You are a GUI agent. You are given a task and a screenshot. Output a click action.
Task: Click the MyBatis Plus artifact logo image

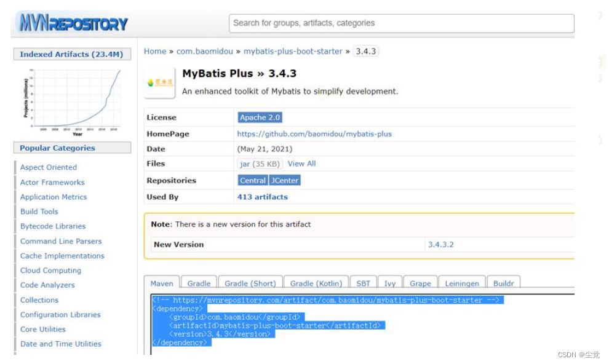(159, 82)
